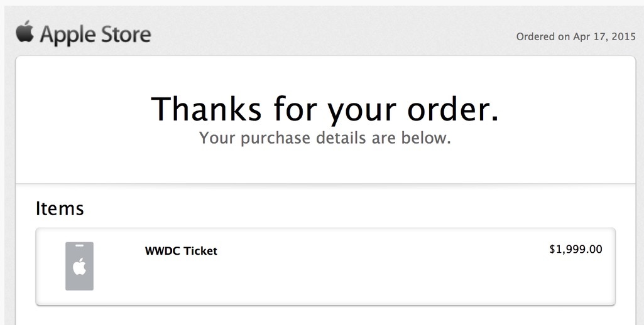Click the word 'Thanks' in the heading

(206, 109)
